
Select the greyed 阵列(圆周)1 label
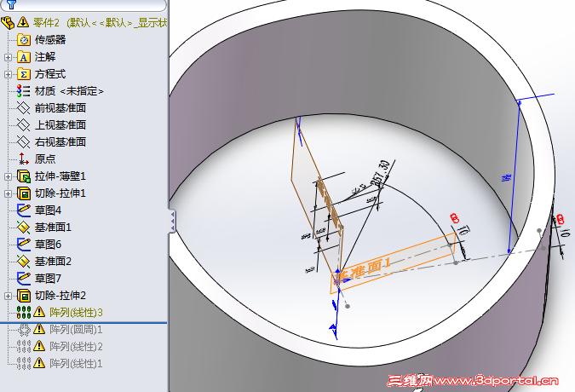pos(77,330)
